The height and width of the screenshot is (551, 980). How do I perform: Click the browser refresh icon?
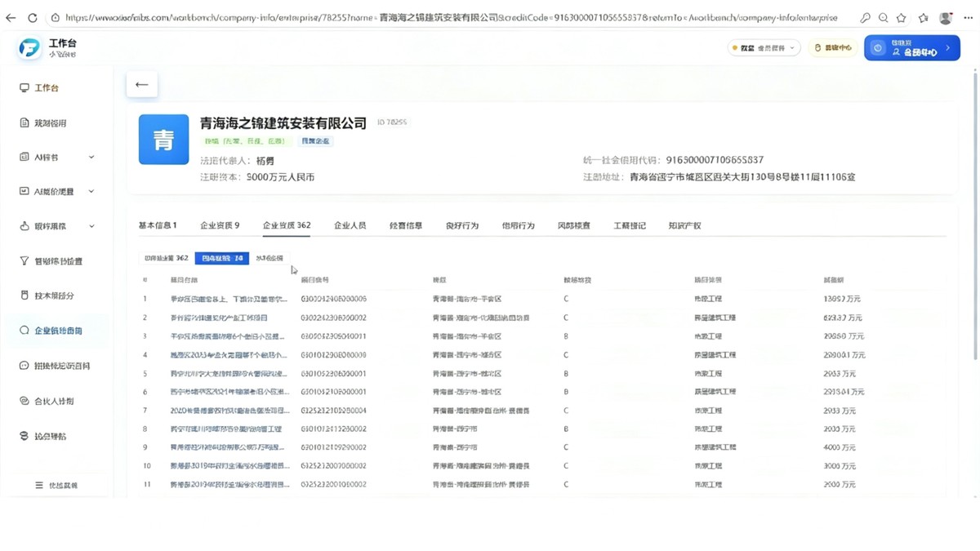tap(33, 17)
